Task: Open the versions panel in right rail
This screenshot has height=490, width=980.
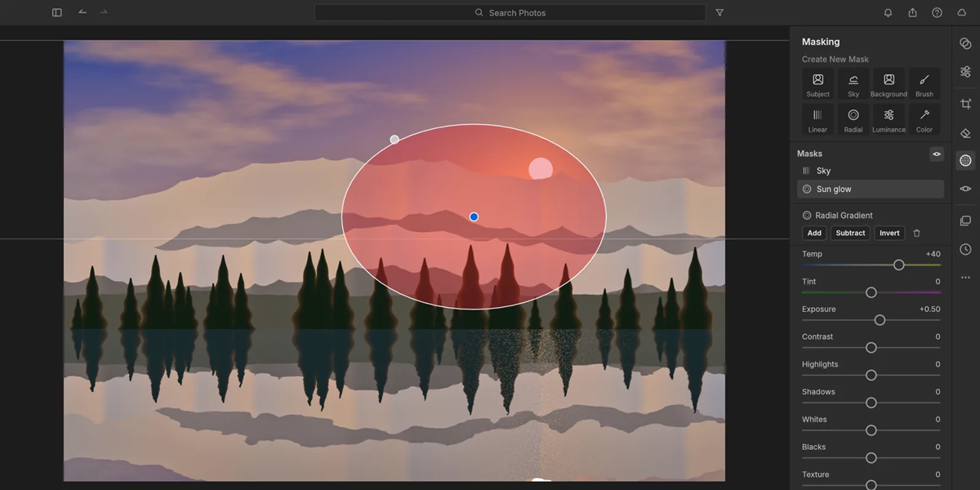Action: 965,220
